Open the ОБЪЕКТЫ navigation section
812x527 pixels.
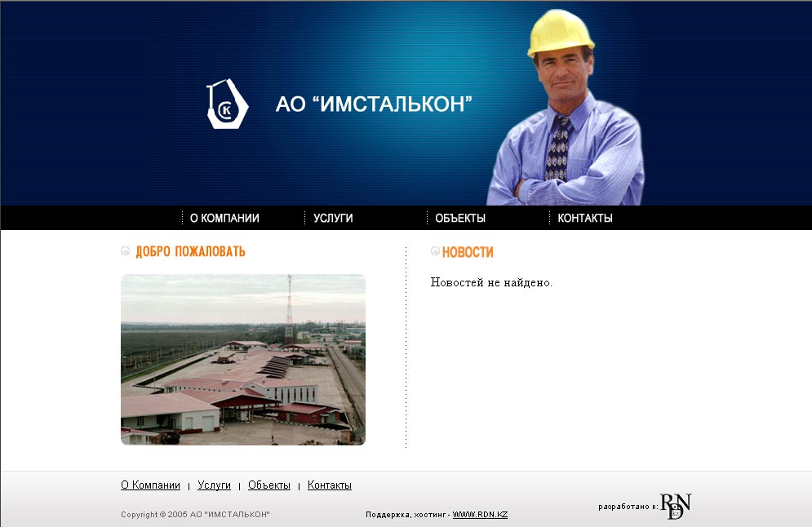tap(461, 218)
